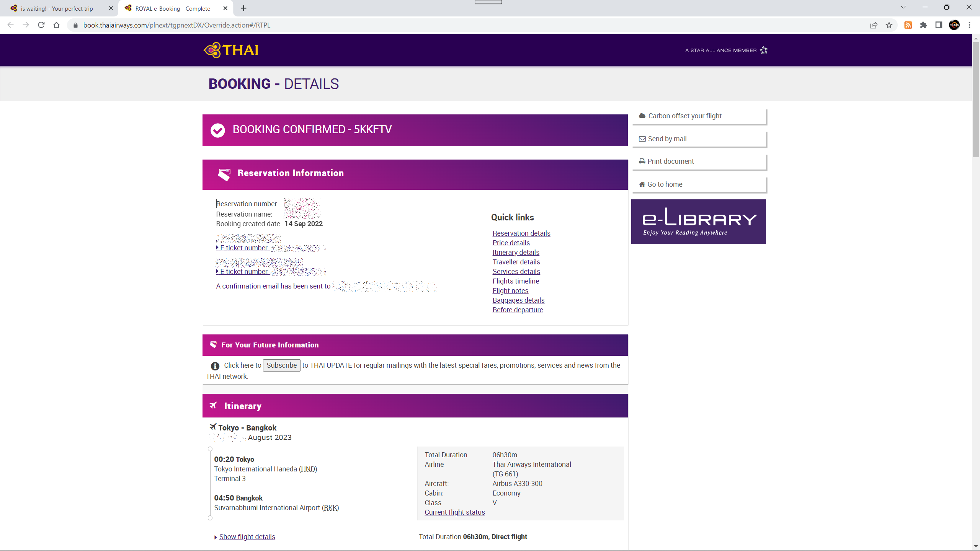Open the Chrome three-dot menu
The height and width of the screenshot is (551, 980).
[970, 25]
